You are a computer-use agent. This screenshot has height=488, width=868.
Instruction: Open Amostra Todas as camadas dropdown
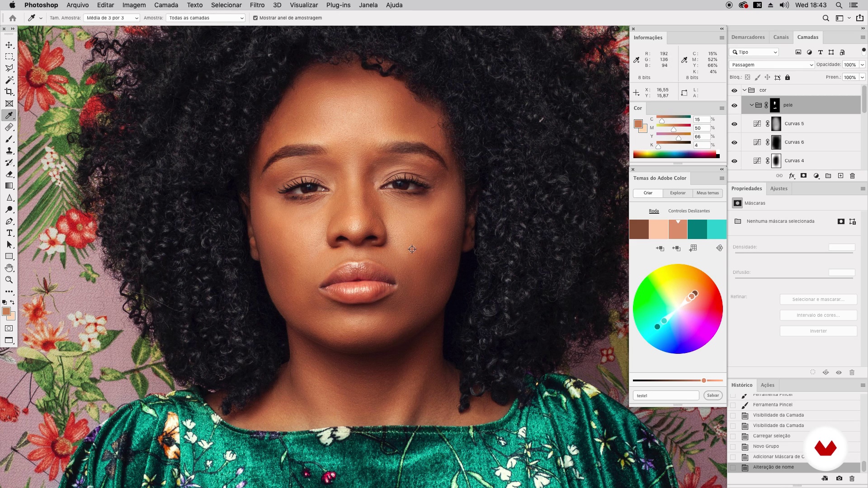tap(206, 18)
